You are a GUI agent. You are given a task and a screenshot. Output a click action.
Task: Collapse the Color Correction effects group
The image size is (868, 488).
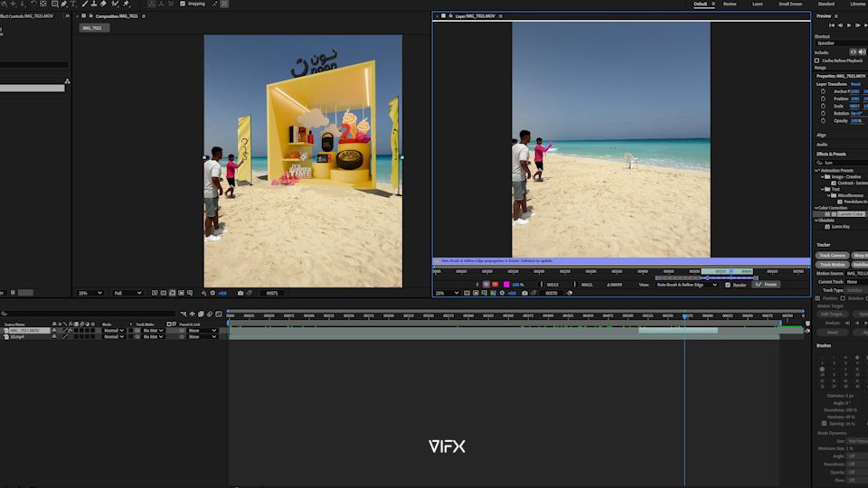[x=816, y=208]
